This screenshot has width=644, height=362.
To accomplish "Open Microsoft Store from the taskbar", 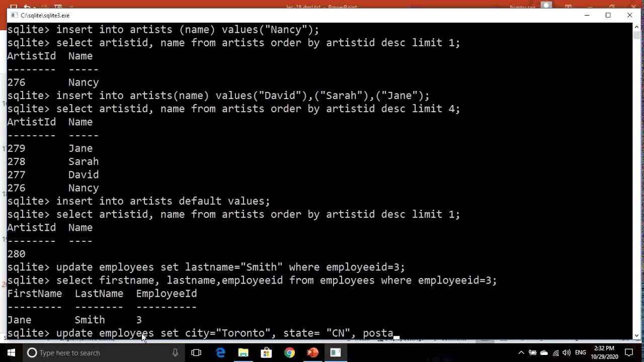I will tap(266, 353).
